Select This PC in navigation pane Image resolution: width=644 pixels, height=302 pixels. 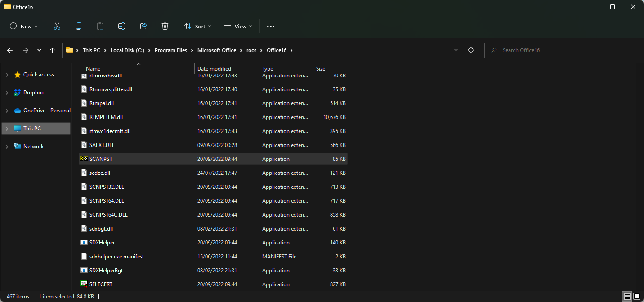point(36,129)
